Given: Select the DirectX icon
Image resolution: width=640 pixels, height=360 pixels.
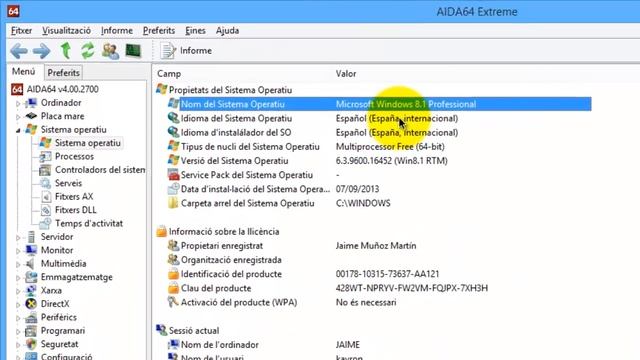Looking at the screenshot, I should pos(31,304).
